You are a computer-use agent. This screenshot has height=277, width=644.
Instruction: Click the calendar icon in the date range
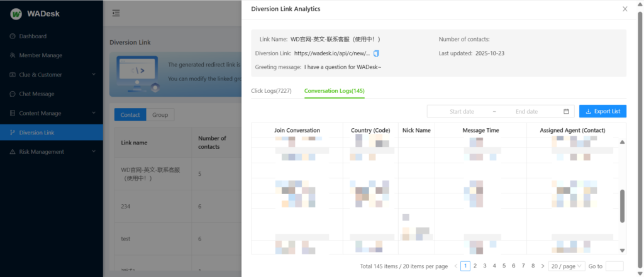566,111
